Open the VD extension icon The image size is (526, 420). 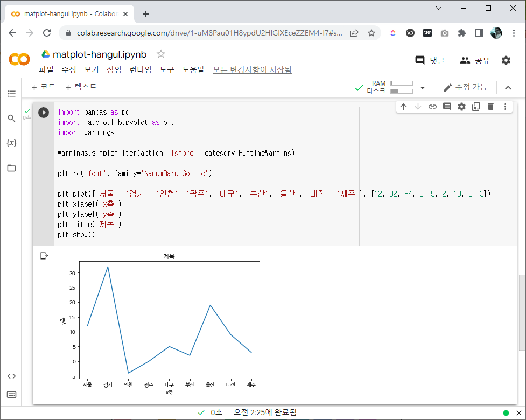click(410, 33)
